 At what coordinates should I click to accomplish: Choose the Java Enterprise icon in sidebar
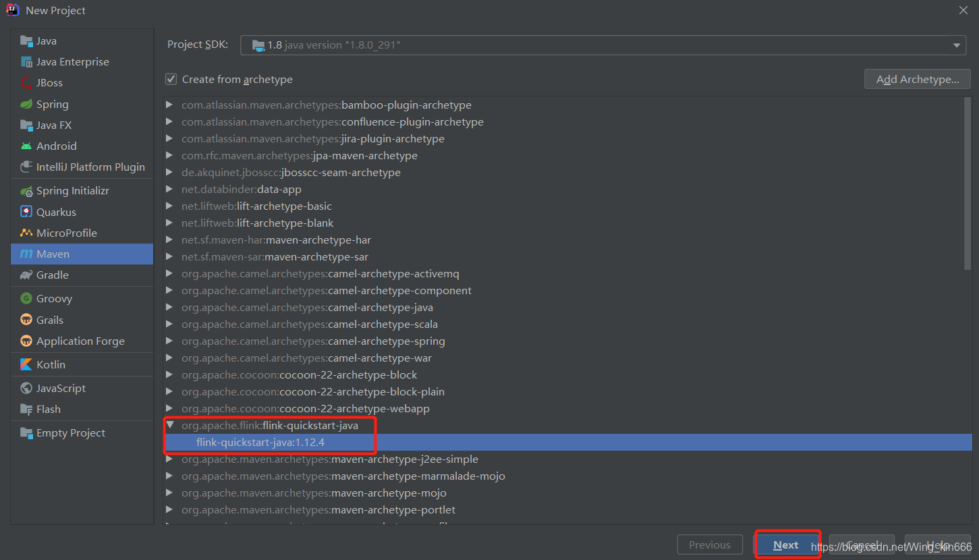[x=26, y=62]
